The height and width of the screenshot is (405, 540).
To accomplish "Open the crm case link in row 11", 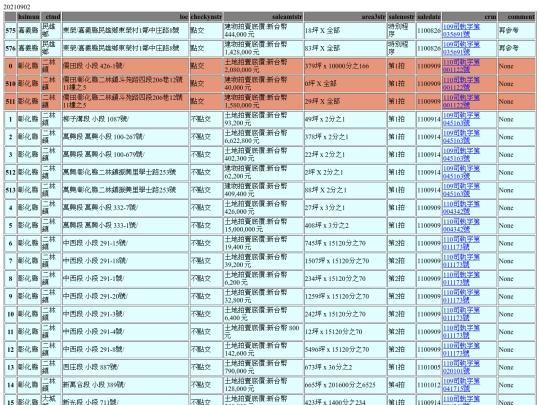I will pyautogui.click(x=461, y=332).
